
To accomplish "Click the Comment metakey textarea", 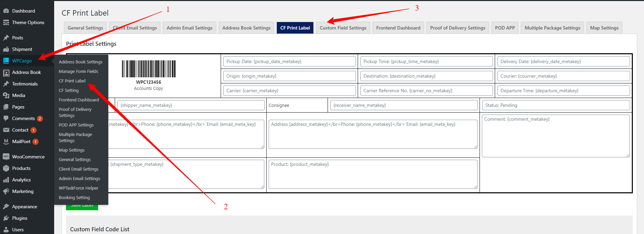I will pyautogui.click(x=556, y=136).
